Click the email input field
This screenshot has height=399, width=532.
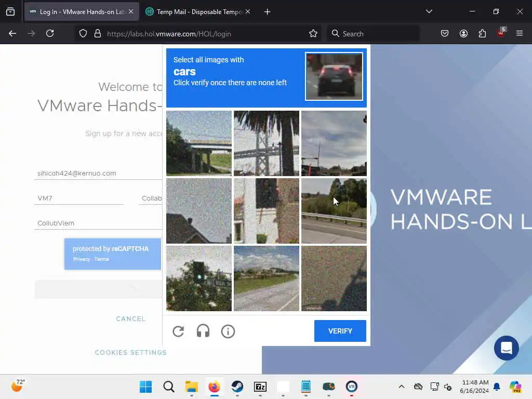click(98, 173)
